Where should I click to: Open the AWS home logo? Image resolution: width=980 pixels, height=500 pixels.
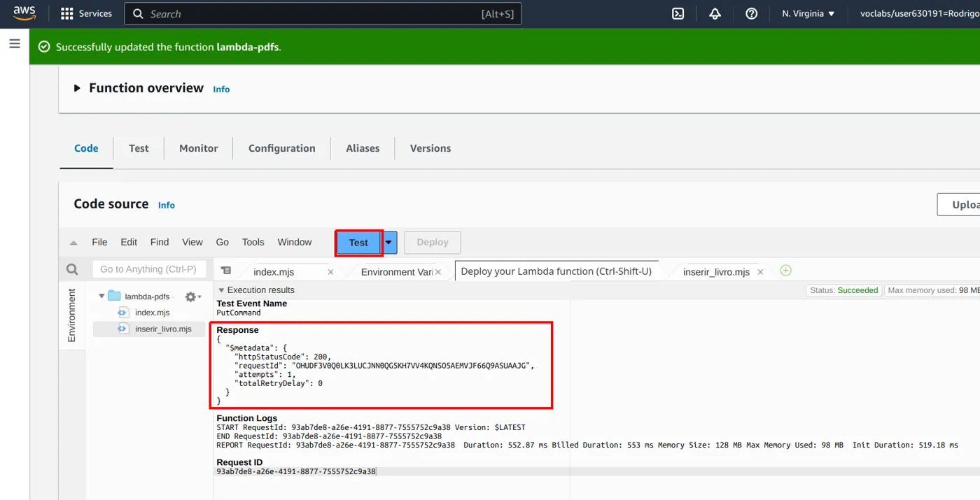(24, 13)
